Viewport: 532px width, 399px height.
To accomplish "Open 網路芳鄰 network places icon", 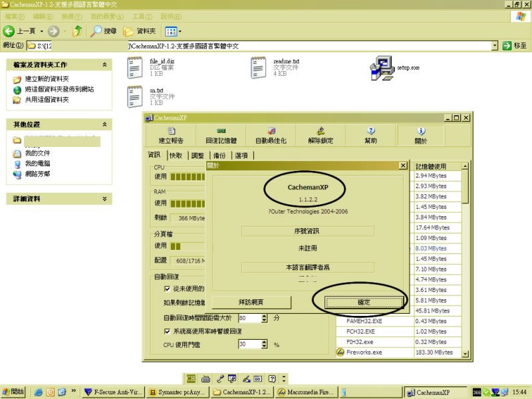I will pos(17,174).
